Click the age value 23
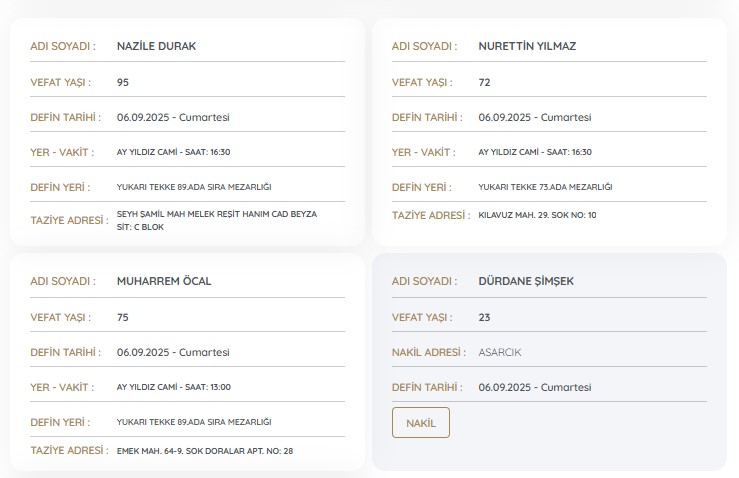Image resolution: width=739 pixels, height=478 pixels. coord(485,317)
